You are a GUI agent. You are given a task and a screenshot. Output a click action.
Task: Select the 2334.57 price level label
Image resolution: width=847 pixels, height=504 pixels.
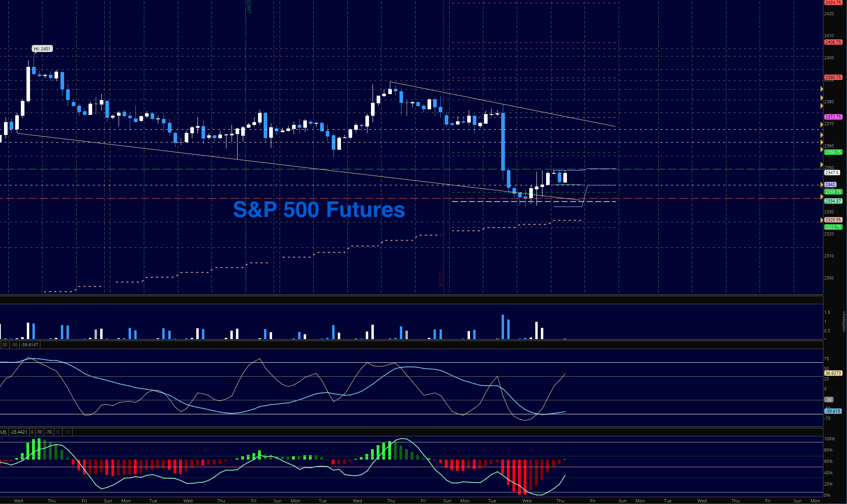tap(833, 201)
